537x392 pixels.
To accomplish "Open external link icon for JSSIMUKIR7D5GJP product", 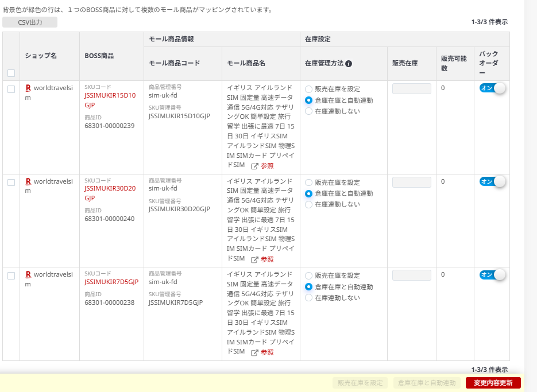I will click(254, 352).
